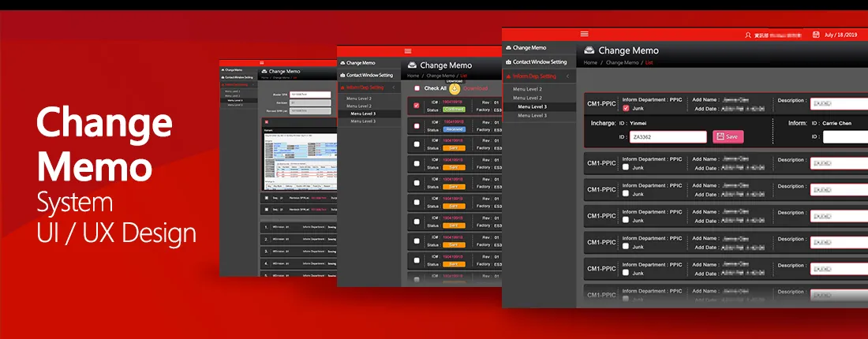Open Change Memo sidebar item in middle window
Screen dimensions: 868x339
(x=357, y=63)
